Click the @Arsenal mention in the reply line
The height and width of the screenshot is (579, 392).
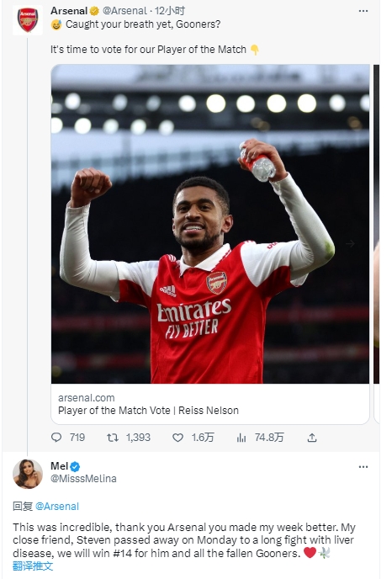57,507
